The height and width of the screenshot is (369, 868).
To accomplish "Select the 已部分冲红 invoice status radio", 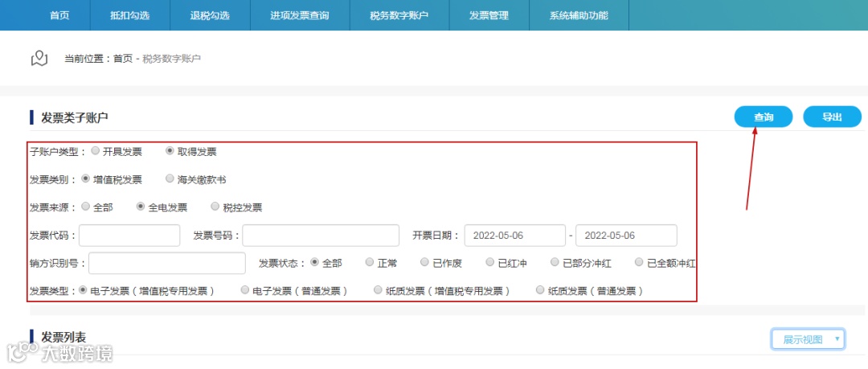I will (555, 262).
